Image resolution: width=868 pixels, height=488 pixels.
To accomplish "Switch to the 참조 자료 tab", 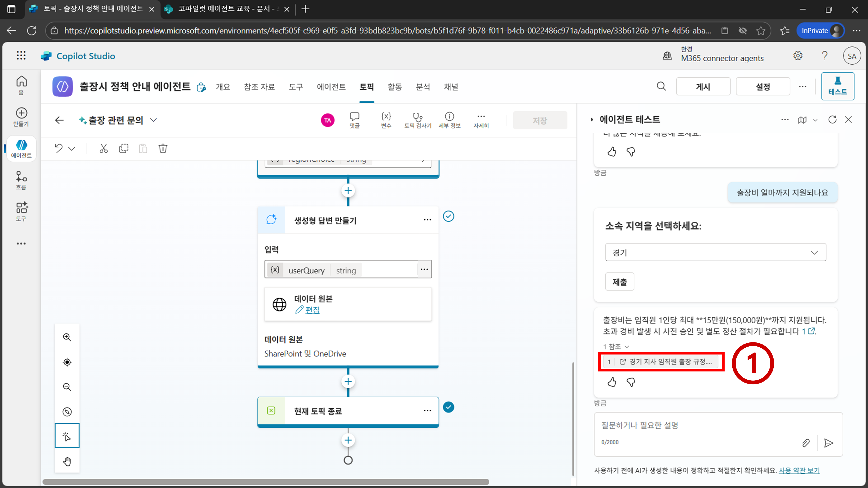I will [259, 87].
